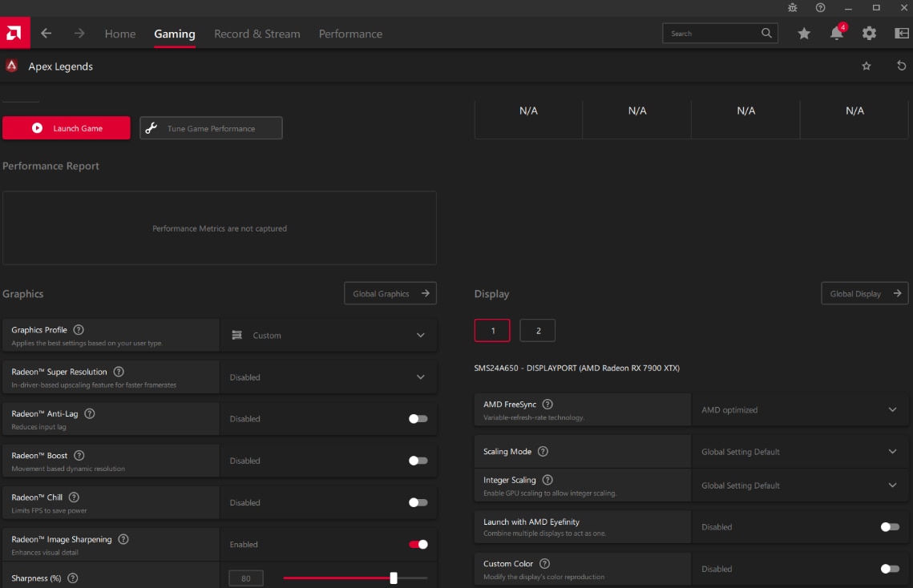Enable Radeon Boost toggle
Image resolution: width=913 pixels, height=588 pixels.
[x=418, y=461]
